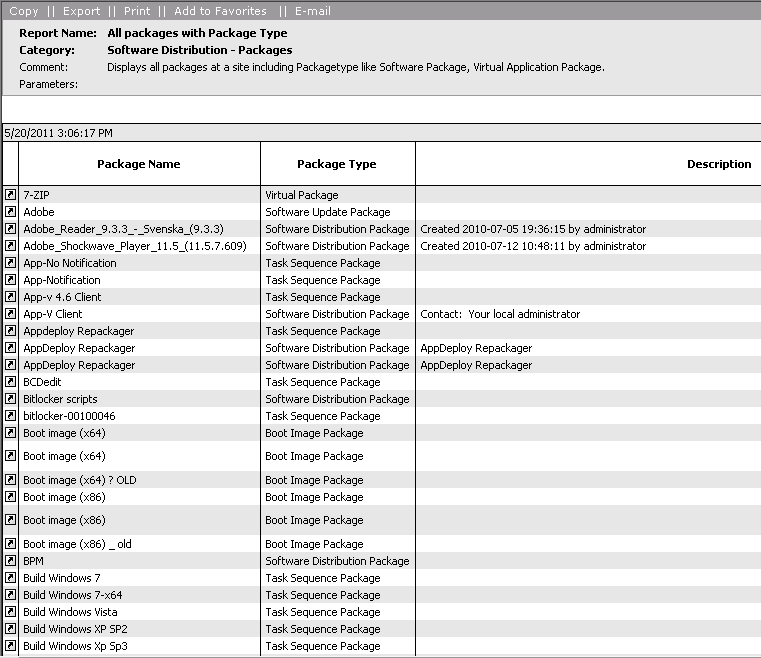Click the arrow icon beside Bitlocker scripts

(x=10, y=399)
